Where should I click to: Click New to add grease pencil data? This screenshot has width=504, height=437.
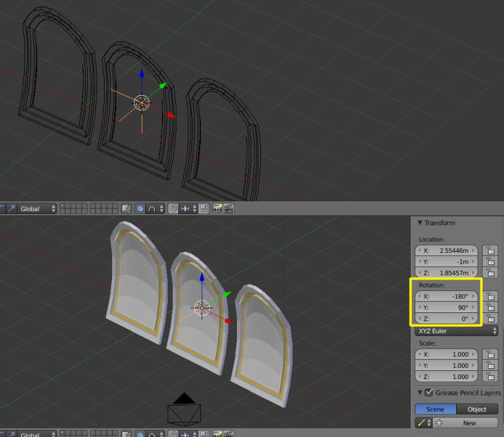466,423
